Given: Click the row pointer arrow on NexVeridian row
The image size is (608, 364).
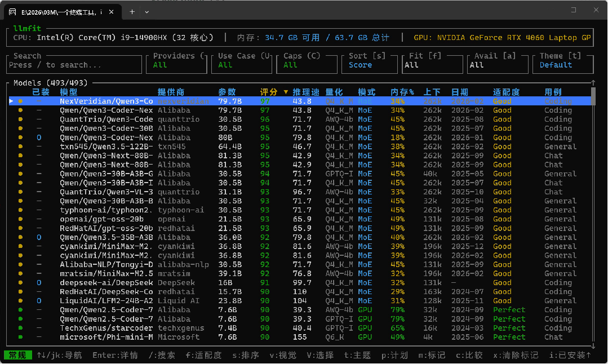Looking at the screenshot, I should [x=11, y=101].
